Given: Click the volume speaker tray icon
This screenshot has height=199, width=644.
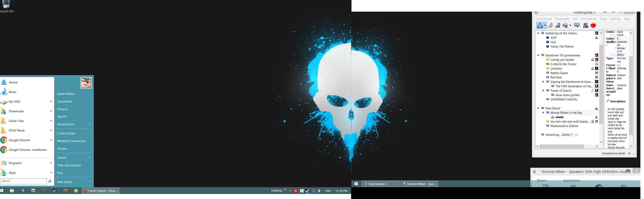Looking at the screenshot, I should pos(320,191).
